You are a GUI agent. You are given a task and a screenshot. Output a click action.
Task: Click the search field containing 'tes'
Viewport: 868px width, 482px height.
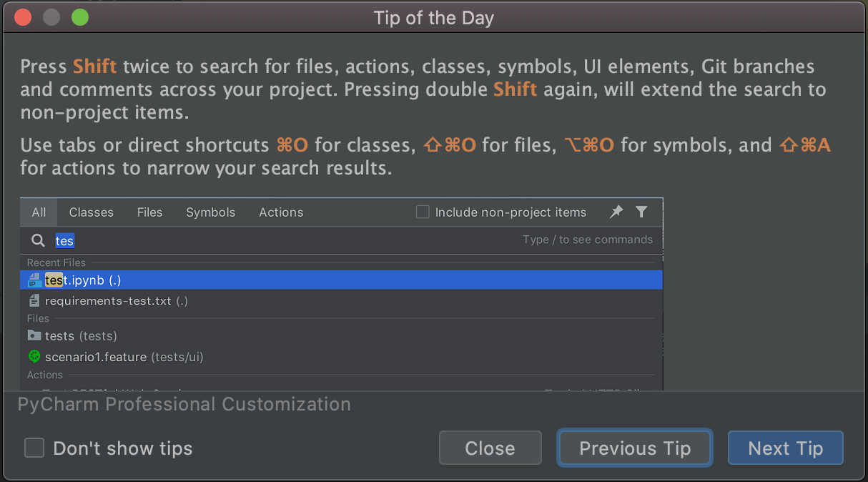(286, 240)
